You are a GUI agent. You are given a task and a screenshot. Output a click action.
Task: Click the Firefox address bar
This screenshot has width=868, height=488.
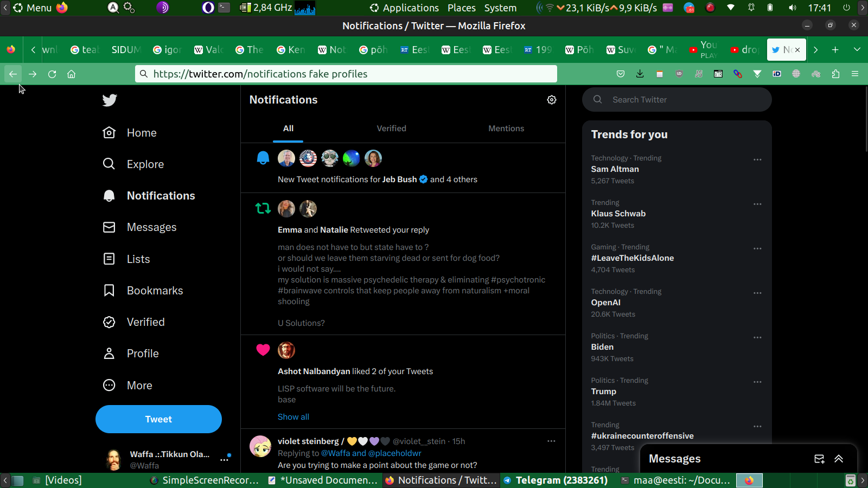pos(346,74)
